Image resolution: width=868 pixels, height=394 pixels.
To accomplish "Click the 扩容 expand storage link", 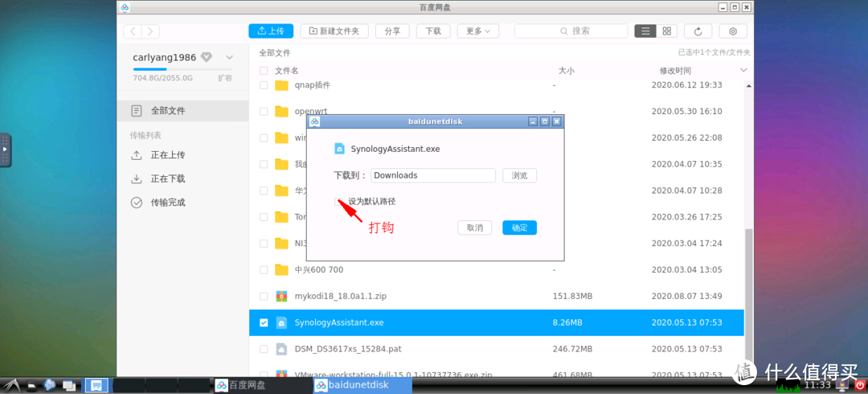I will coord(225,78).
